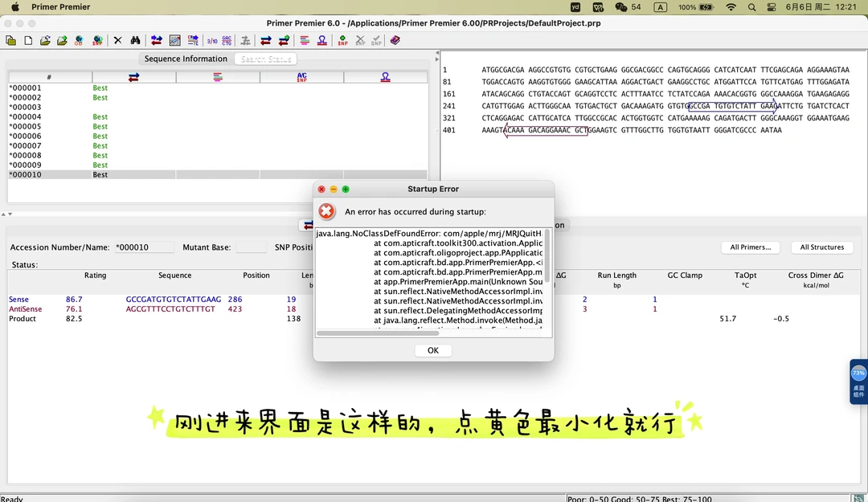Viewport: 868px width, 502px height.
Task: Open the All Primers dialog
Action: click(x=750, y=247)
